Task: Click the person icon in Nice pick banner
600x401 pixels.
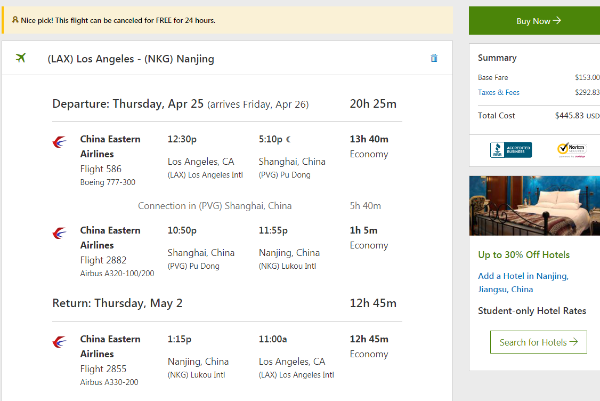Action: coord(15,20)
